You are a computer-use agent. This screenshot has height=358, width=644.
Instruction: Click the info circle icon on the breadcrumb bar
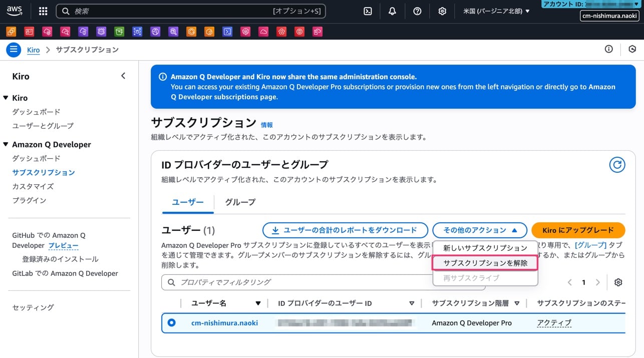point(608,49)
